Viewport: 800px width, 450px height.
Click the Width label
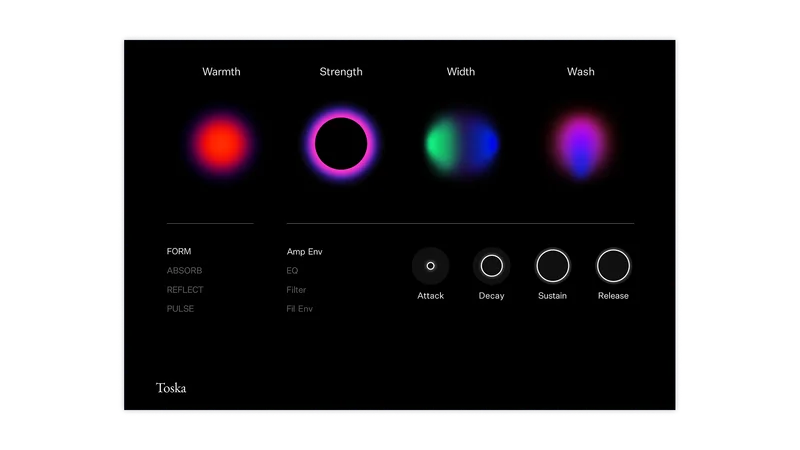[461, 72]
